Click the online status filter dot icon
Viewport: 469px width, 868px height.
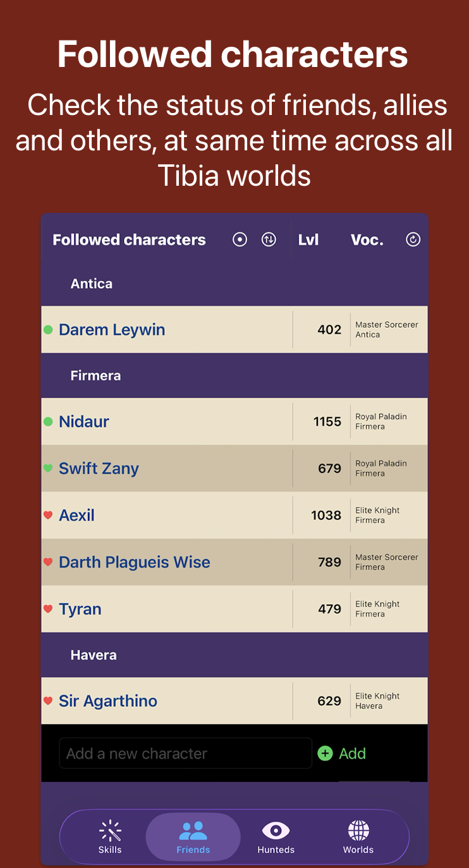pos(239,239)
